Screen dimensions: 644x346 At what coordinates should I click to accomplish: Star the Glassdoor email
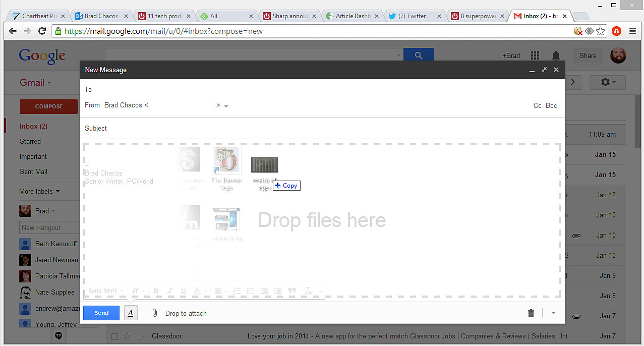tap(127, 336)
